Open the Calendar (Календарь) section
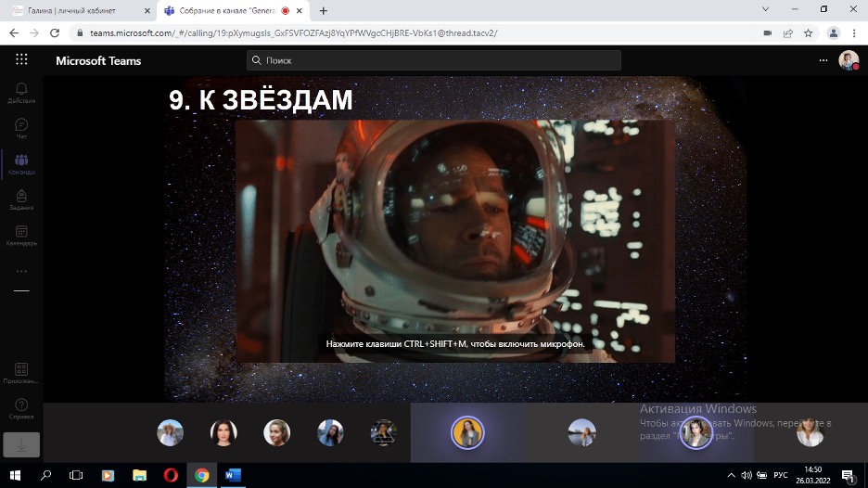 [x=21, y=235]
